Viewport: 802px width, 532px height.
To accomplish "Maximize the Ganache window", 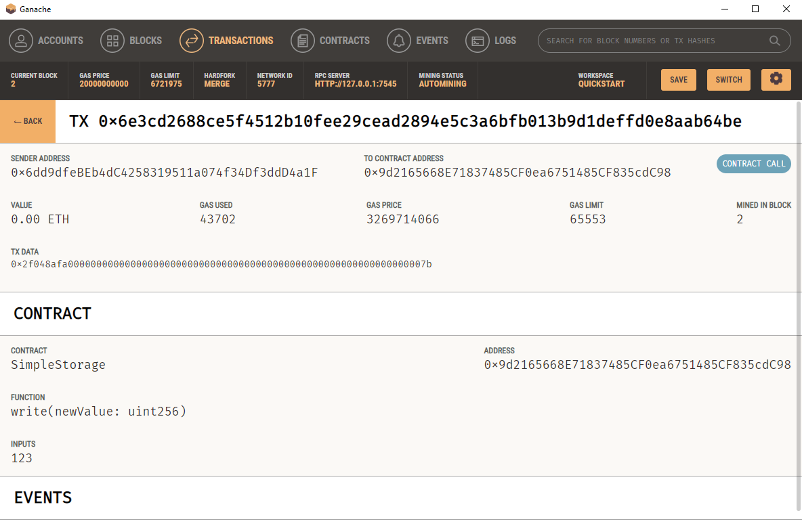I will [755, 9].
